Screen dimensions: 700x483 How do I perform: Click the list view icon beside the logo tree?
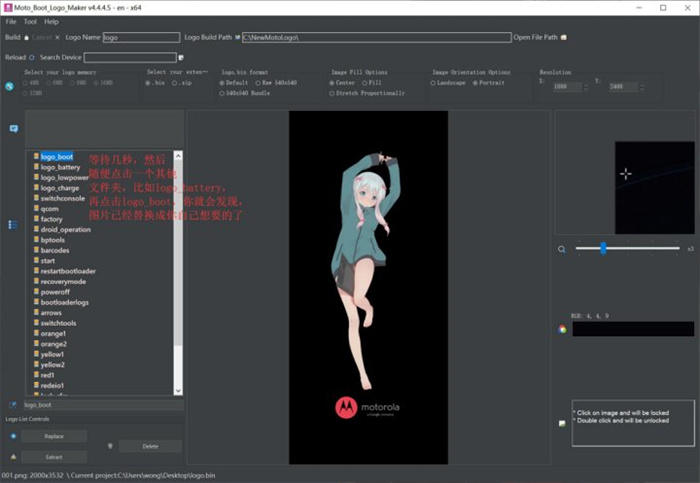[13, 225]
